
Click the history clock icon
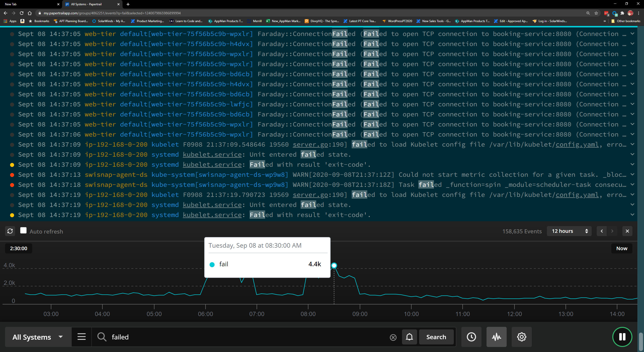(x=471, y=337)
